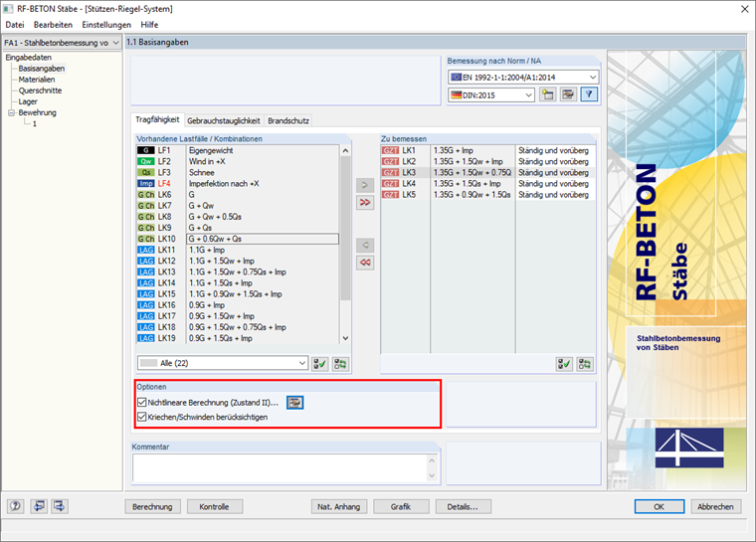Click the filter funnel icon for standards
Screen dimensions: 756x542
pyautogui.click(x=589, y=94)
